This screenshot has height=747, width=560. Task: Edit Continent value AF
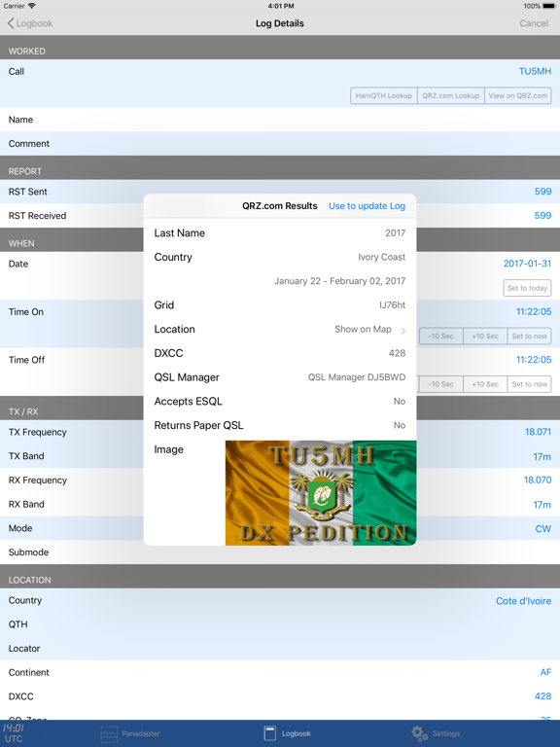pyautogui.click(x=545, y=672)
